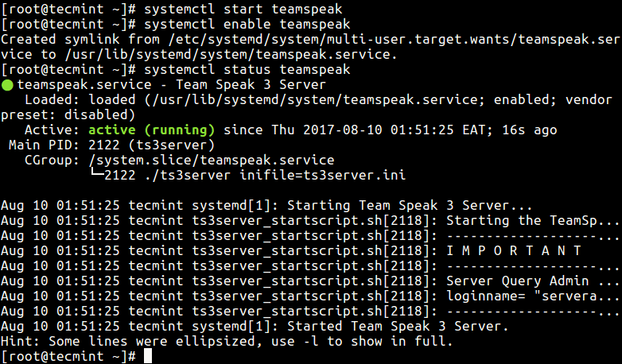This screenshot has height=364, width=622.
Task: Click the 'Server Query Admin' log entry
Action: click(x=532, y=281)
